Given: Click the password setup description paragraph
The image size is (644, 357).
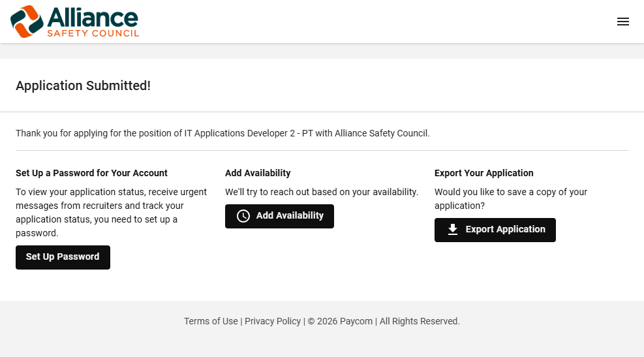Looking at the screenshot, I should [x=111, y=212].
